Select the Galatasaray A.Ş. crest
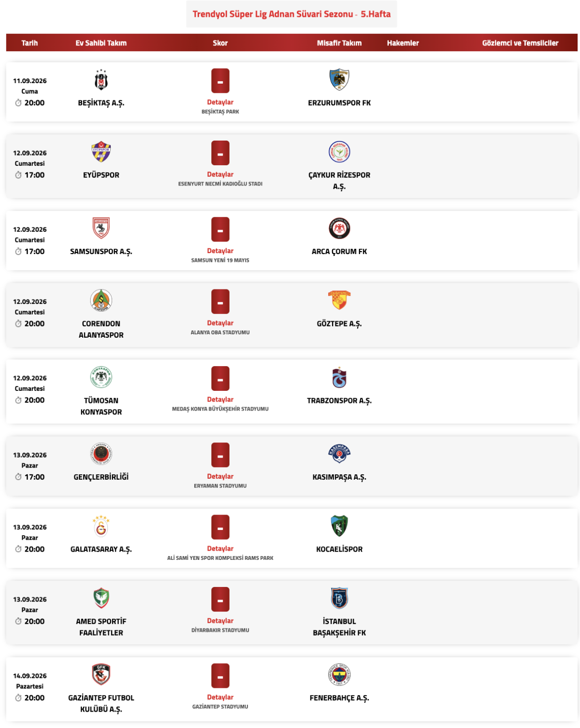 101,527
